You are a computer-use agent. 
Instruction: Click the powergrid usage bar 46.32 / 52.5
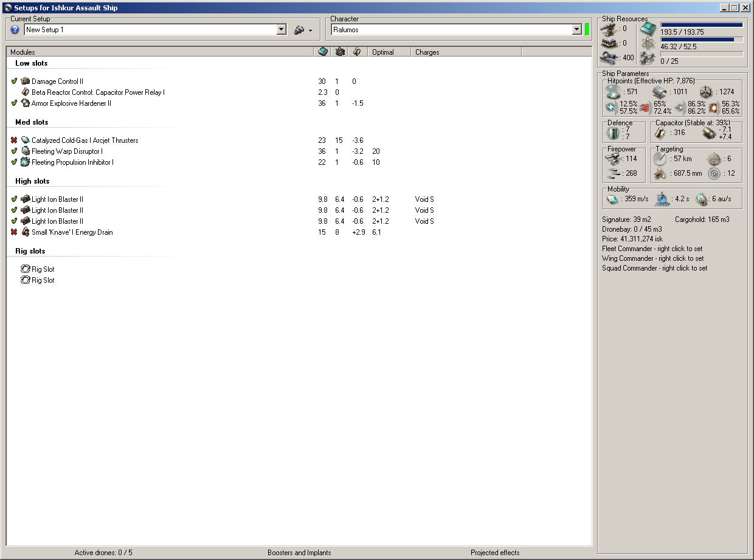coord(702,40)
